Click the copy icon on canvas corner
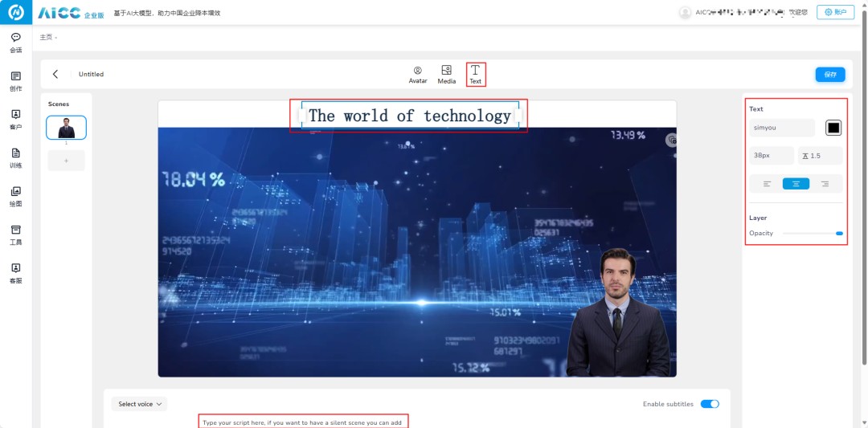 [x=671, y=140]
